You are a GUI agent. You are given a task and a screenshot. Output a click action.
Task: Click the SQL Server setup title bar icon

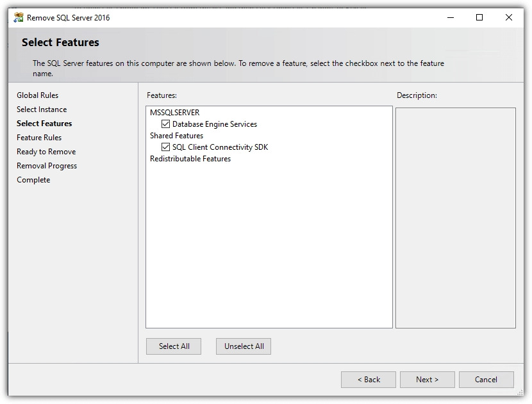click(x=19, y=18)
